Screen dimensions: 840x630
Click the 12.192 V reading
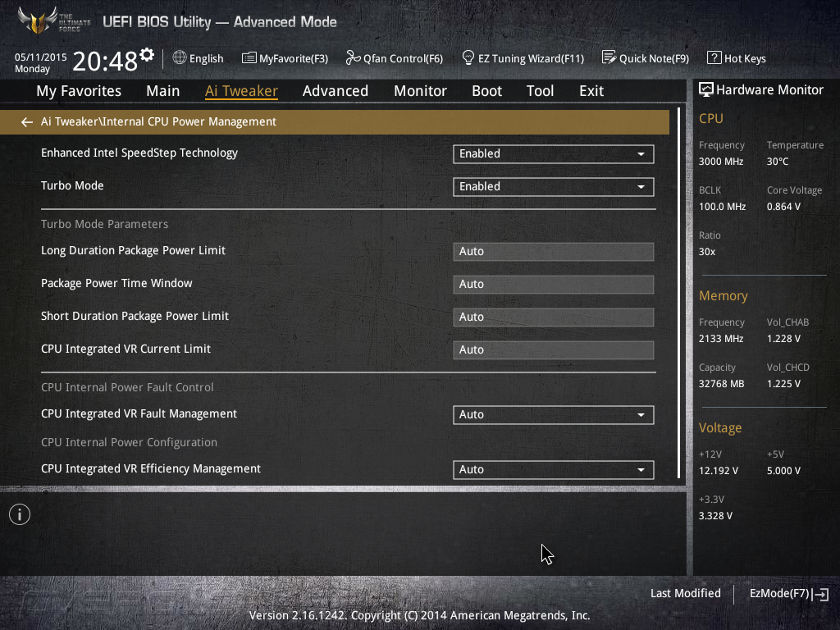coord(719,471)
